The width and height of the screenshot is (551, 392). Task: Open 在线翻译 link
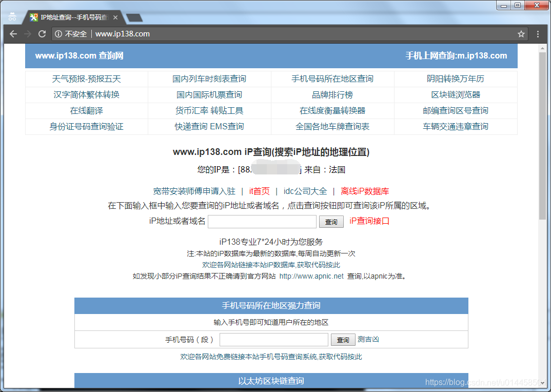pyautogui.click(x=86, y=111)
